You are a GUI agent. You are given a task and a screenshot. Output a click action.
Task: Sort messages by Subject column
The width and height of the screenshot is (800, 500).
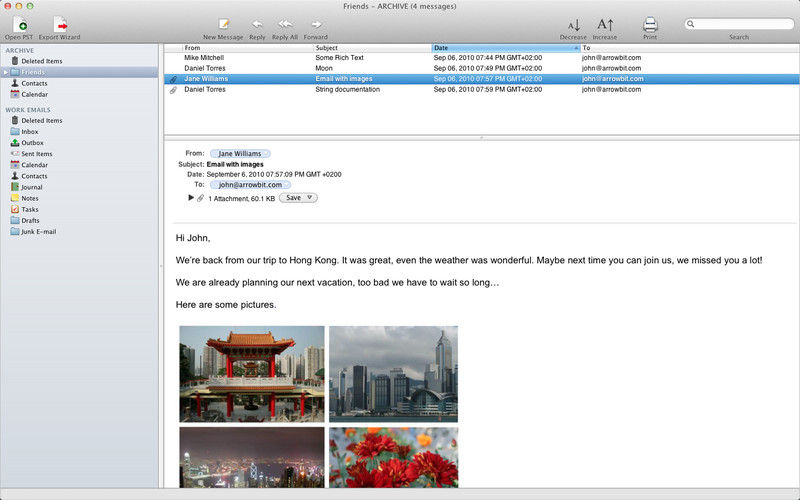click(370, 48)
